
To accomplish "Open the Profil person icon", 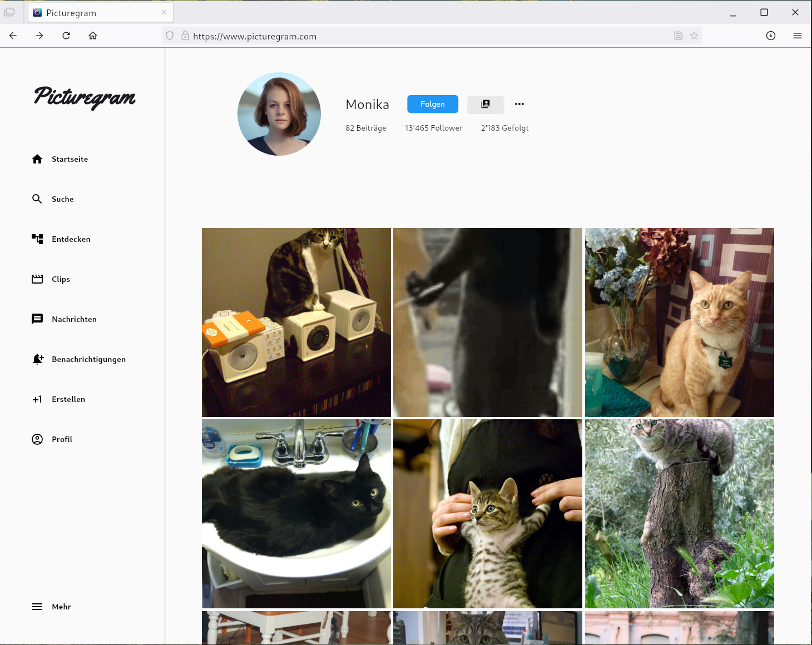I will click(37, 439).
